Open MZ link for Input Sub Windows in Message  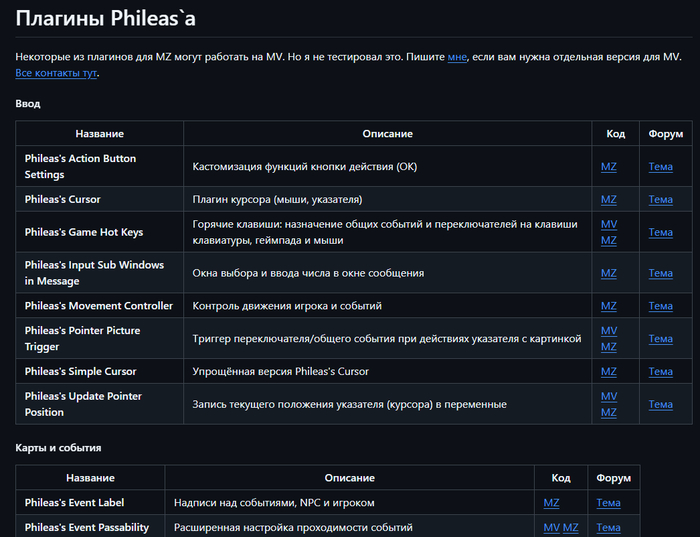click(x=609, y=273)
